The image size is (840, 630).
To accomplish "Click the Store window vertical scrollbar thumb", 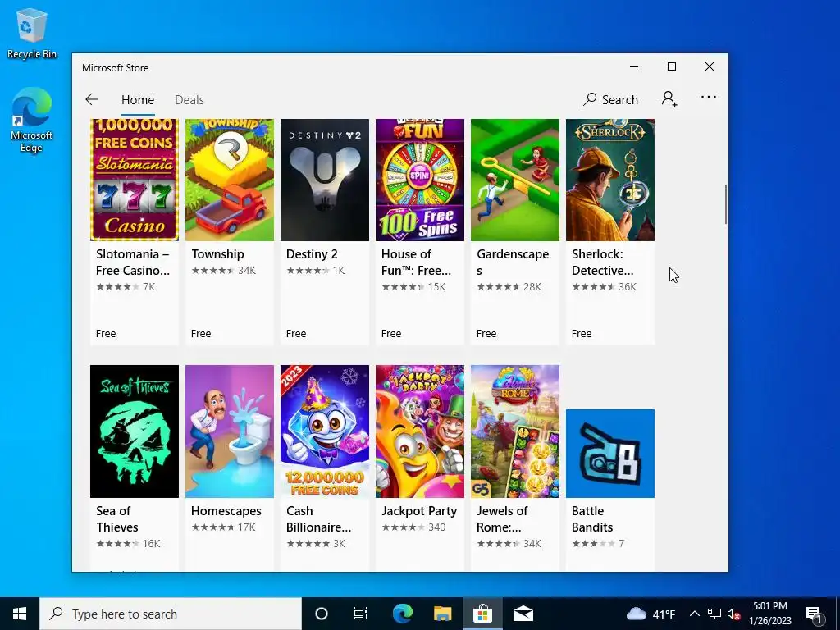I will [725, 204].
